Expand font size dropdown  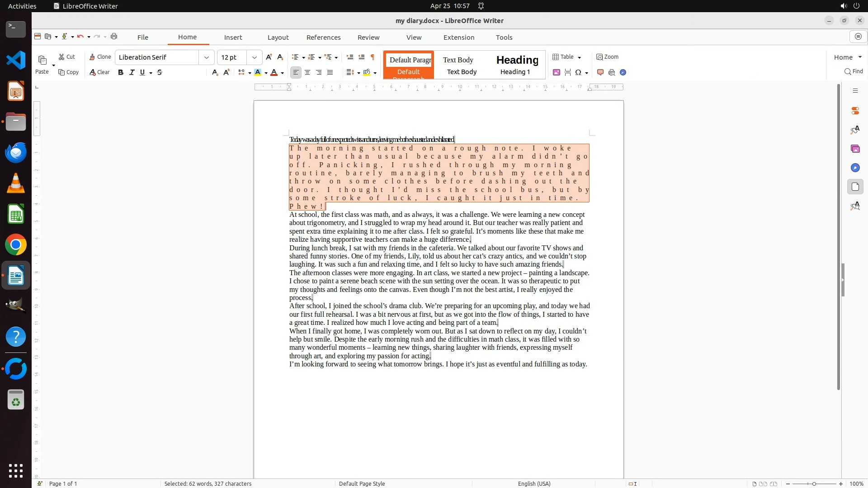pos(255,57)
